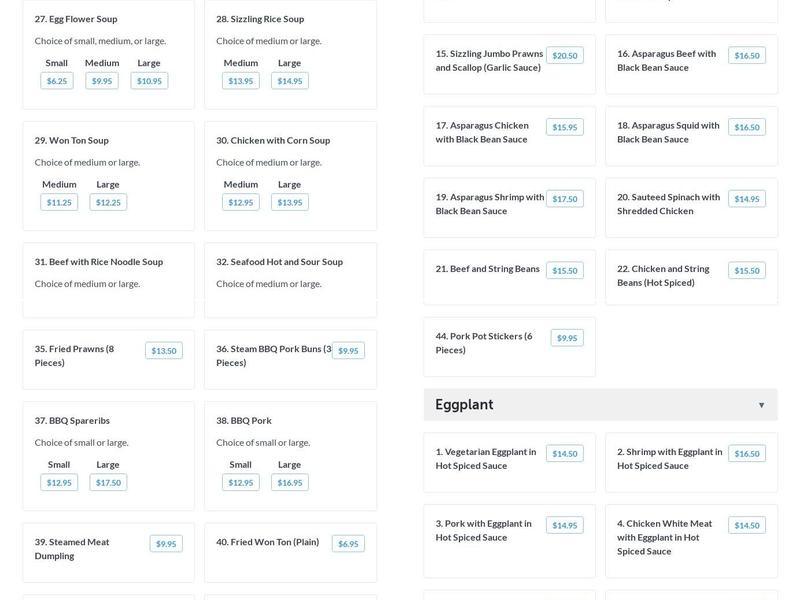Open Beef with Rice Noodle Soup item
Image resolution: width=800 pixels, height=600 pixels.
(99, 262)
